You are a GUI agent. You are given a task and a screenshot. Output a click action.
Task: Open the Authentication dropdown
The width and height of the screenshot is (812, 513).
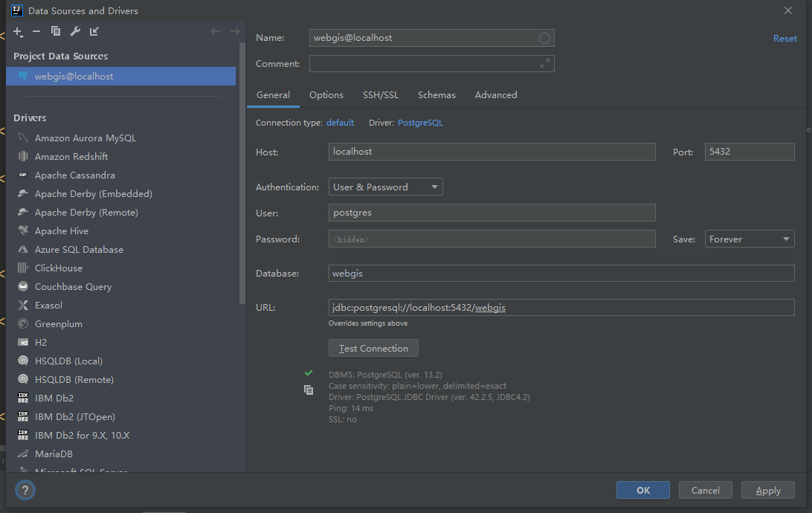[385, 187]
